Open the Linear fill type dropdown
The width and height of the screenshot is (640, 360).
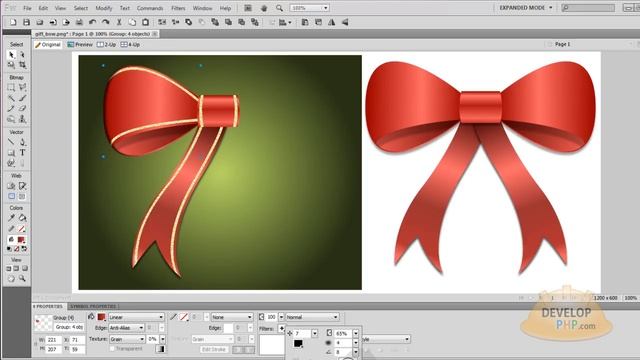(136, 317)
